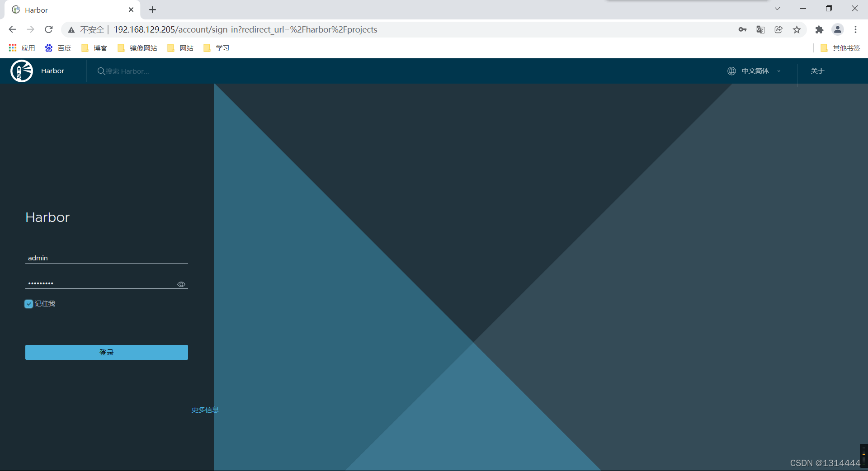Viewport: 868px width, 471px height.
Task: Click the share page icon
Action: tap(778, 29)
